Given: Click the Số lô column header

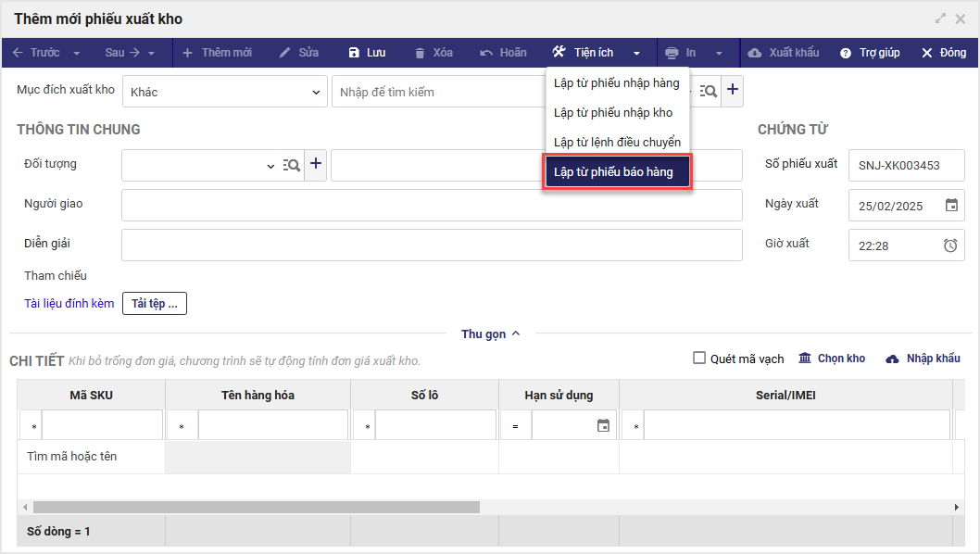Looking at the screenshot, I should (424, 396).
